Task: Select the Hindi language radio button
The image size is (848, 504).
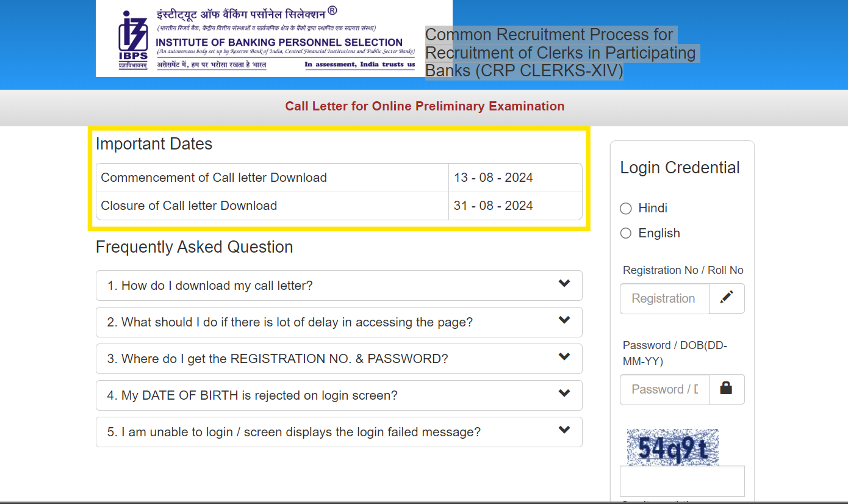Action: (626, 209)
